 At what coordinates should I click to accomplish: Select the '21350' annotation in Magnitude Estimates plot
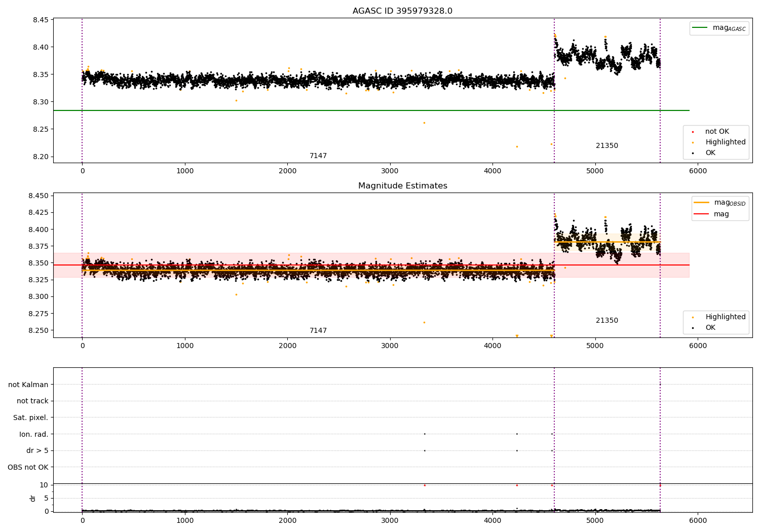[x=607, y=321]
